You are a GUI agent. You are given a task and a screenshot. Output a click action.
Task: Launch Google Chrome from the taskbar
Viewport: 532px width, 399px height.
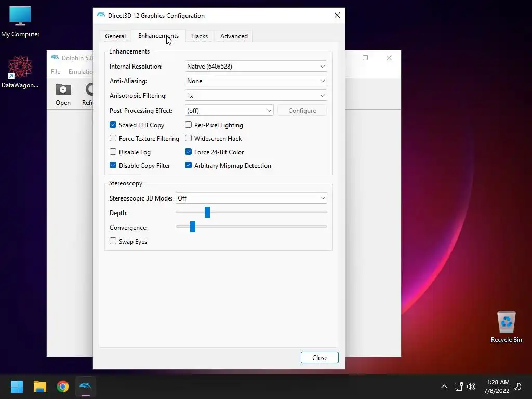pos(63,387)
